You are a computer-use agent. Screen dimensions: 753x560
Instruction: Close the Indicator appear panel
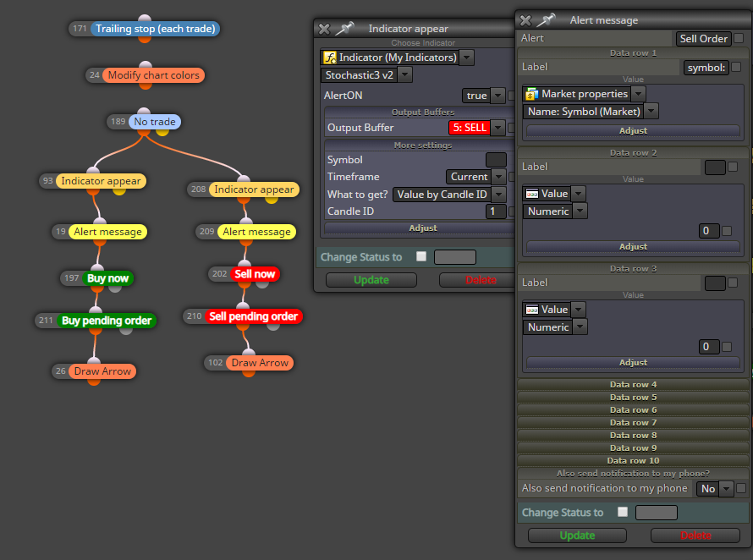(325, 30)
